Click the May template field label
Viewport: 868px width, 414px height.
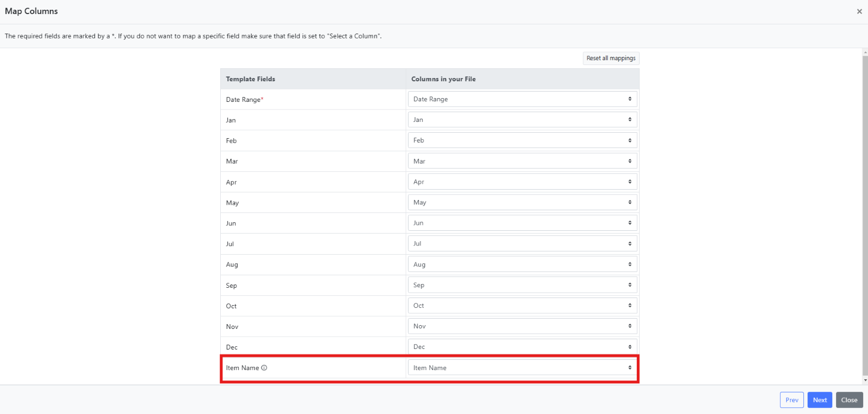tap(233, 203)
